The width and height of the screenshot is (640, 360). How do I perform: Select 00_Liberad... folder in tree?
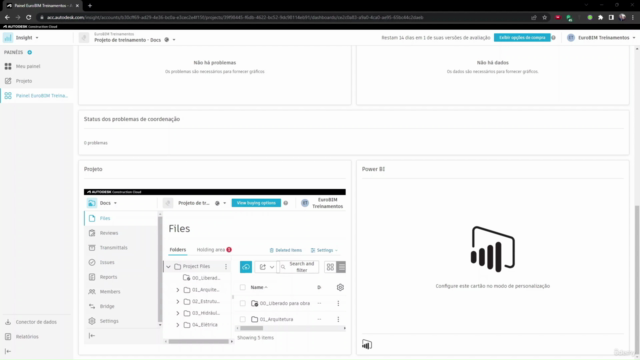[202, 278]
